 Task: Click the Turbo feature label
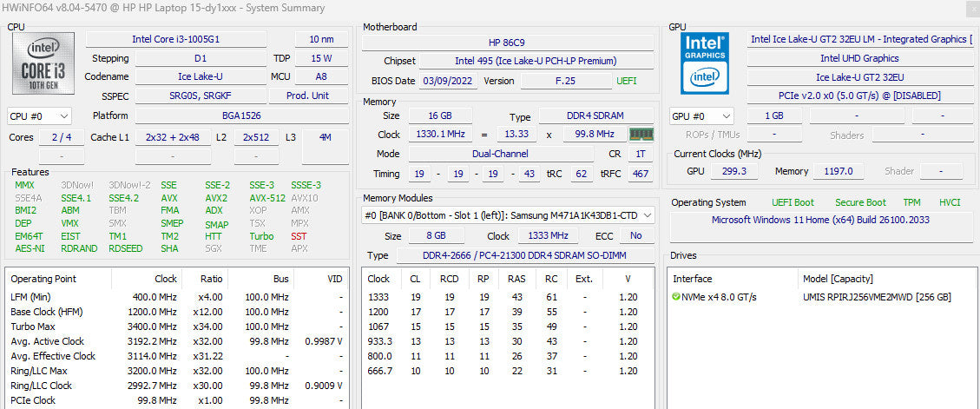[261, 236]
